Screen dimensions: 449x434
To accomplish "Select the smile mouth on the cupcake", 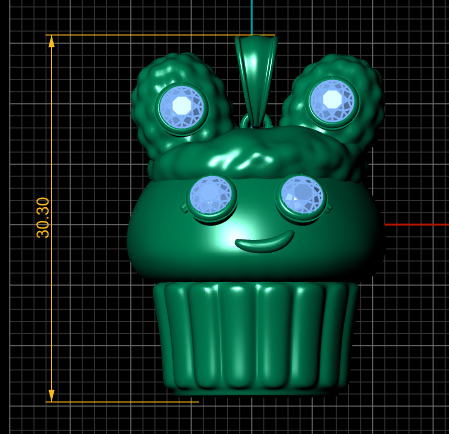I will click(x=265, y=243).
